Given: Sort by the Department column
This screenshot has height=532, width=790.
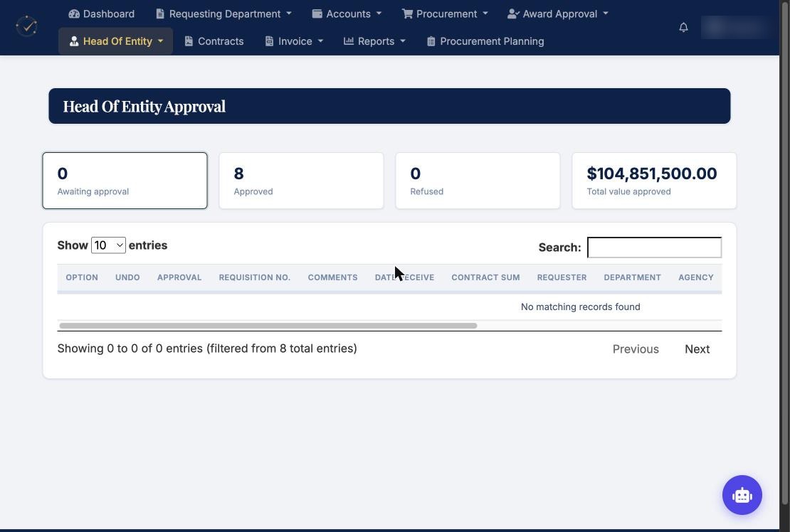Looking at the screenshot, I should (632, 277).
